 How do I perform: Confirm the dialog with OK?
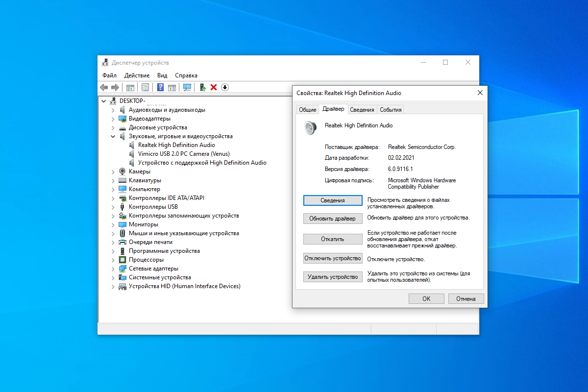click(426, 298)
